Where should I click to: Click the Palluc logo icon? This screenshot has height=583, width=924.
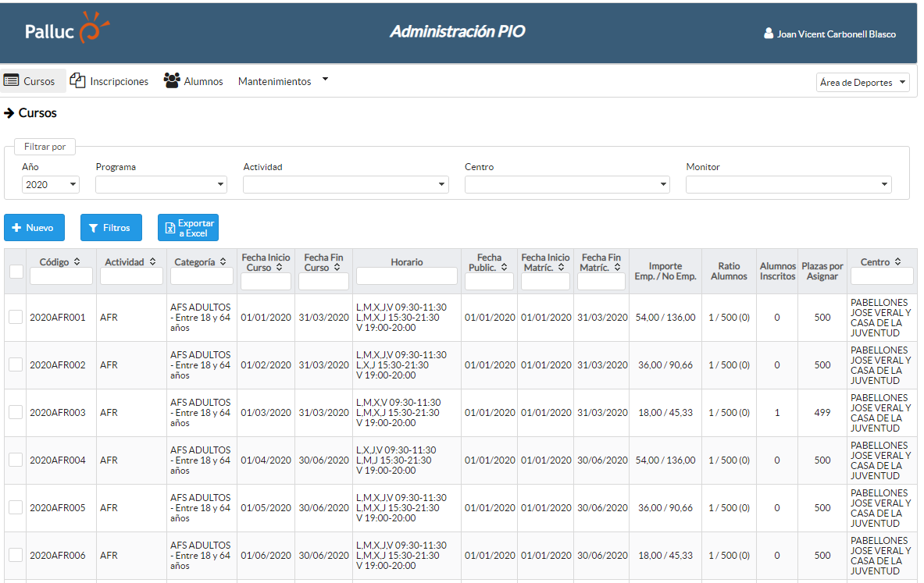pyautogui.click(x=93, y=30)
